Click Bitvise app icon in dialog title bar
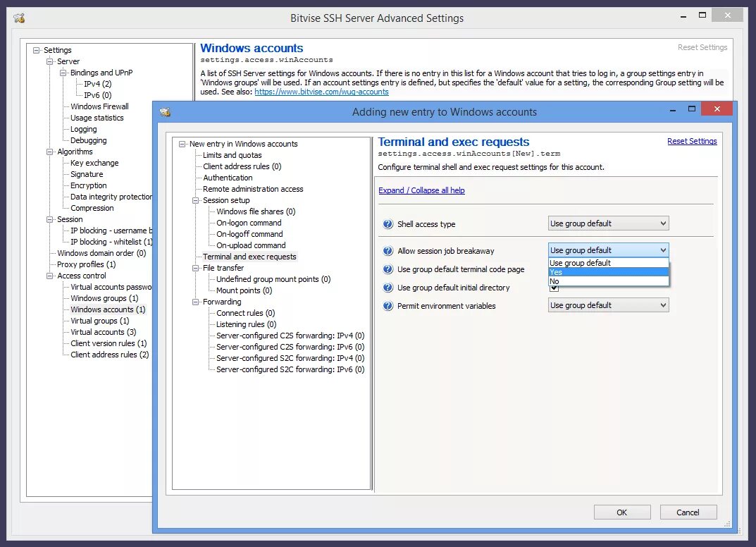Screen dimensions: 756x547 point(166,112)
